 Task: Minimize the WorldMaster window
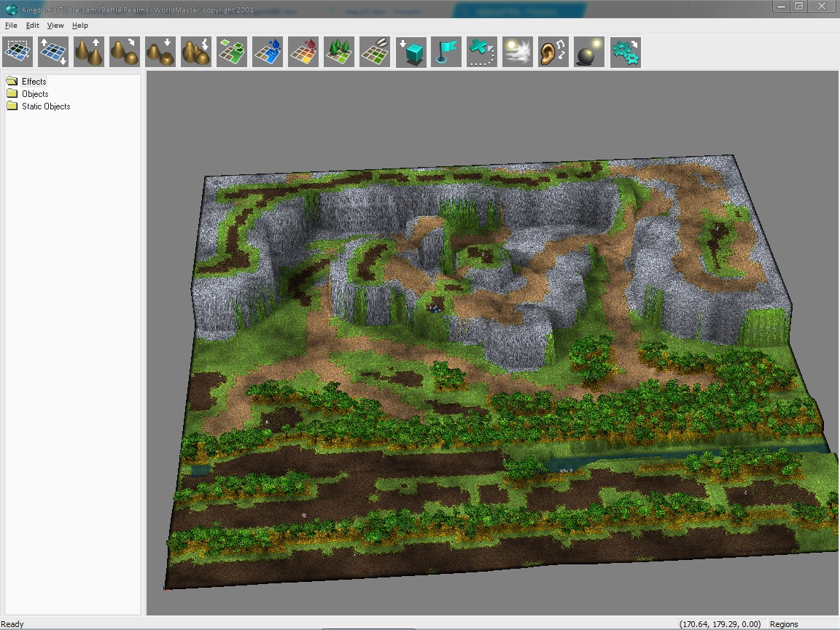pyautogui.click(x=781, y=7)
